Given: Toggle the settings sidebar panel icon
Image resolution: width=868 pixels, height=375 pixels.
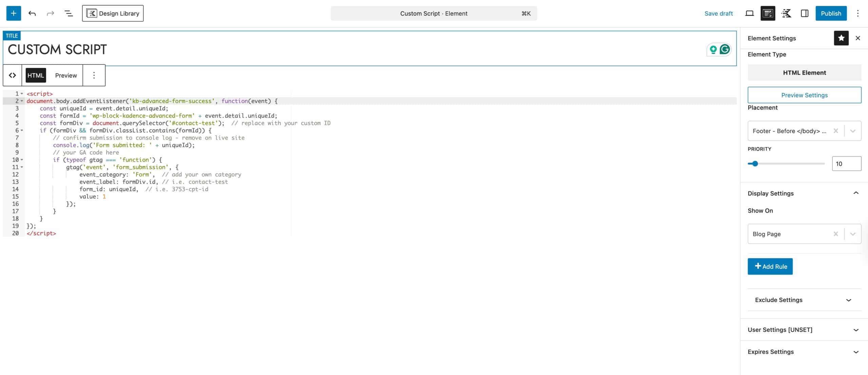Looking at the screenshot, I should coord(805,13).
